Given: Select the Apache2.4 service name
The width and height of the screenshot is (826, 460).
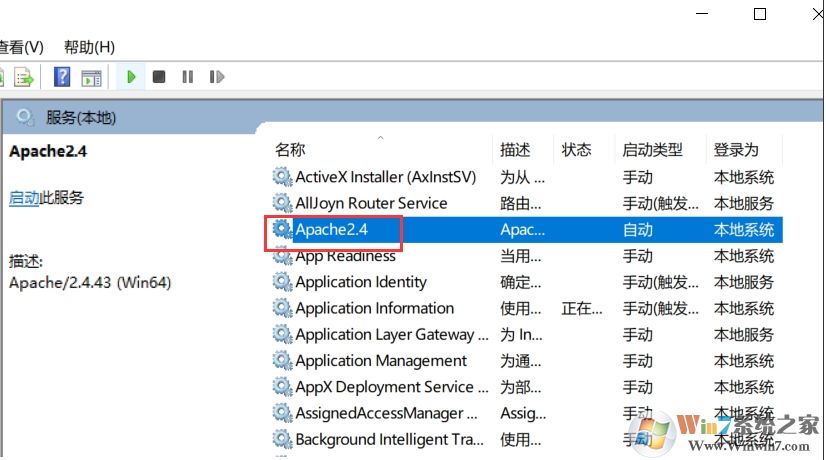Looking at the screenshot, I should point(331,229).
